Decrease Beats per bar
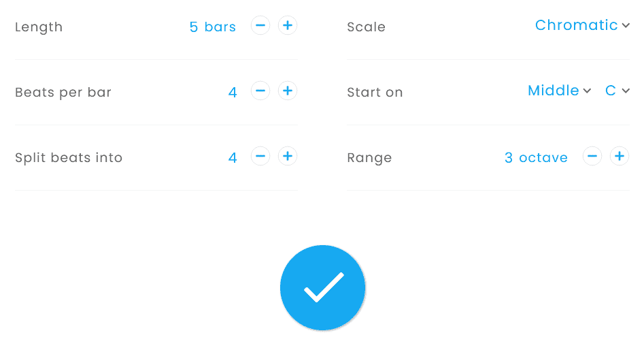The width and height of the screenshot is (644, 350). click(260, 91)
